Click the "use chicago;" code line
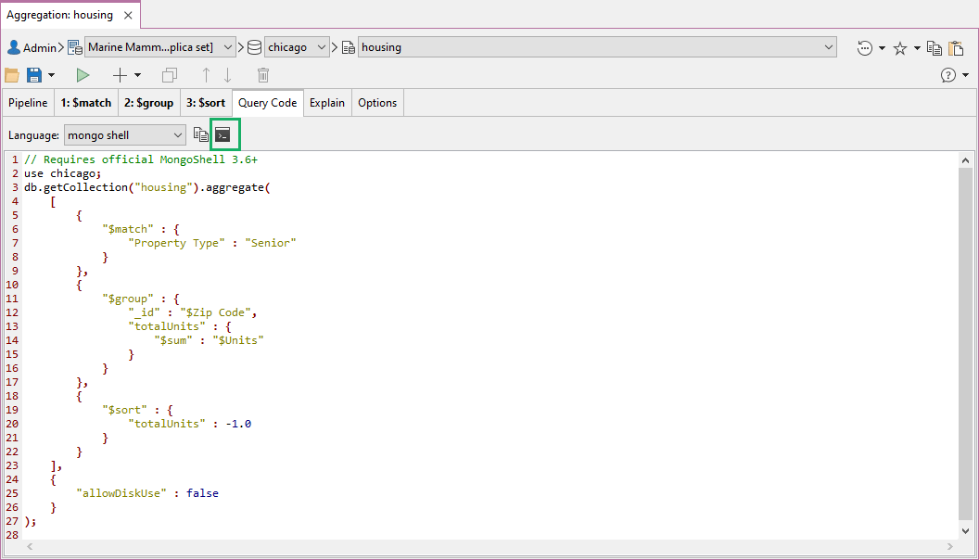Viewport: 979px width, 560px height. tap(62, 173)
